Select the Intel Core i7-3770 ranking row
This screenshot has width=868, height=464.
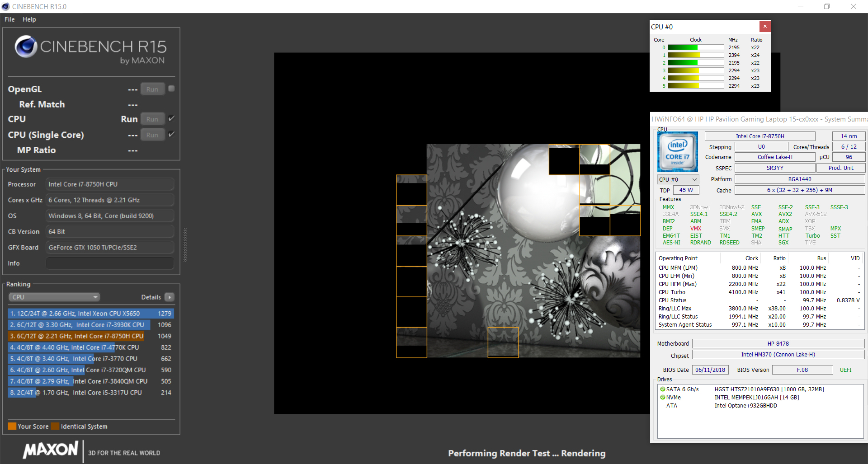tap(91, 359)
